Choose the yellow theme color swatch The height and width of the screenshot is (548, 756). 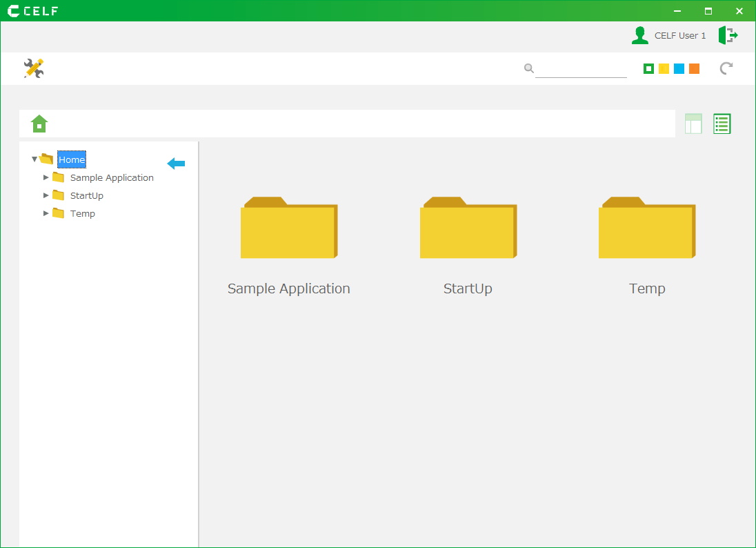point(664,68)
